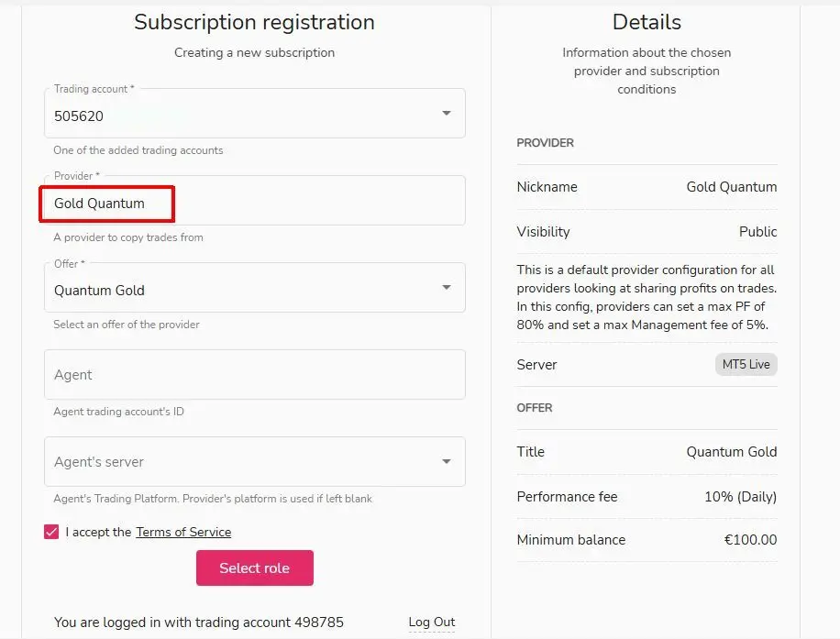This screenshot has width=840, height=639.
Task: Uncheck the Terms of Service acceptance checkbox
Action: pyautogui.click(x=50, y=532)
